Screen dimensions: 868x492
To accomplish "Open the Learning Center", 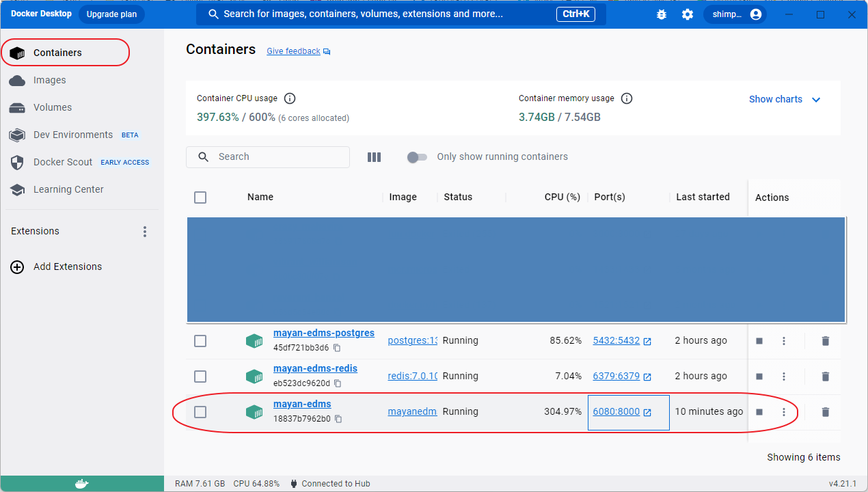I will pos(82,189).
